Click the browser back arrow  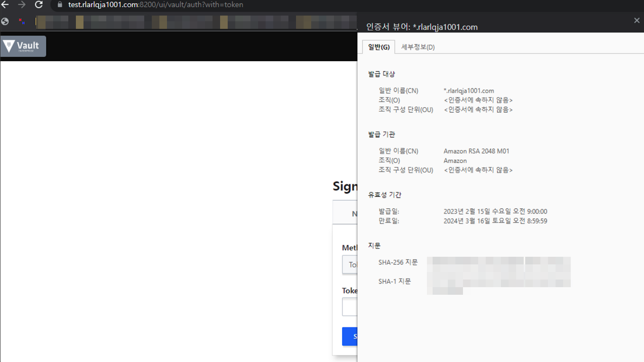coord(5,5)
